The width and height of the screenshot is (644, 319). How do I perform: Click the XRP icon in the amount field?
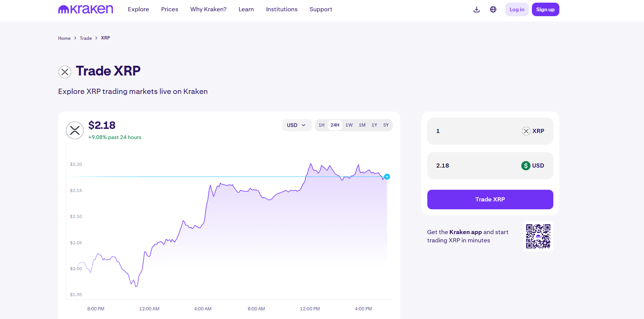[526, 131]
